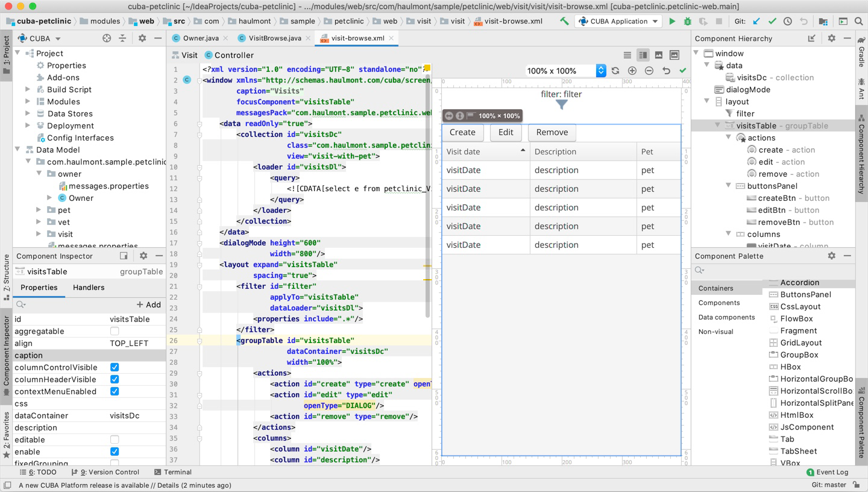868x492 pixels.
Task: Select split text and design view icon
Action: coord(643,55)
